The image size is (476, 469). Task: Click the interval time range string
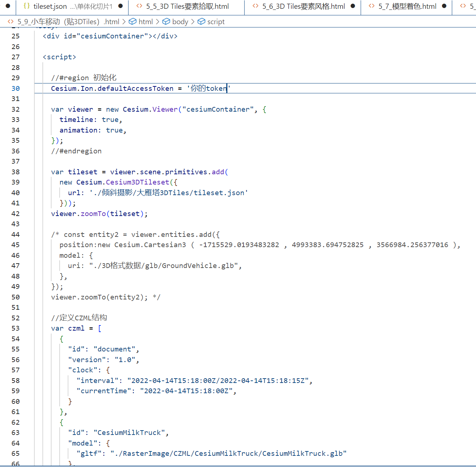(218, 380)
